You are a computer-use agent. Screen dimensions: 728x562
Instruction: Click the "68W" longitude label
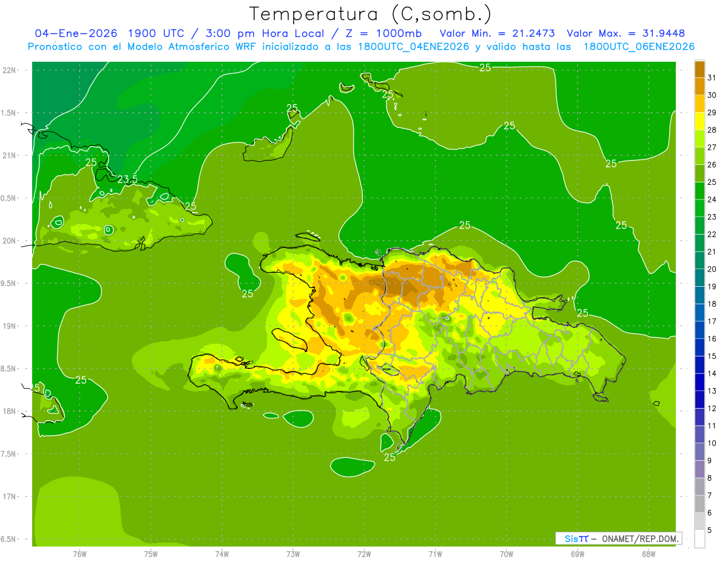click(x=649, y=554)
